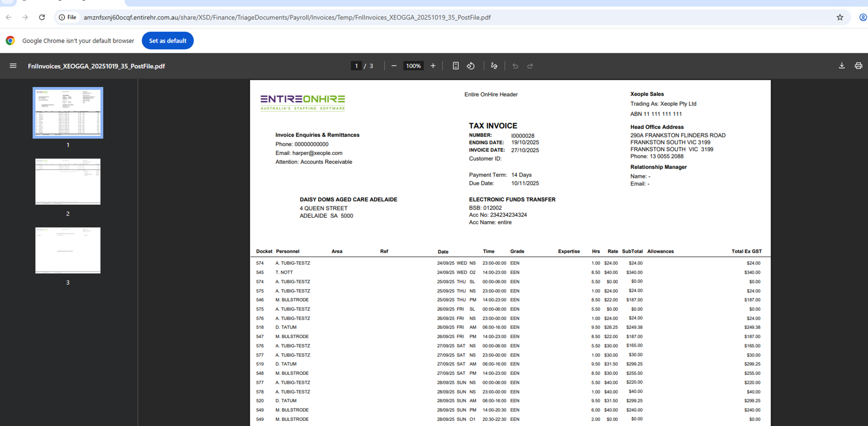Click the 100% zoom level field
The height and width of the screenshot is (426, 868).
413,66
